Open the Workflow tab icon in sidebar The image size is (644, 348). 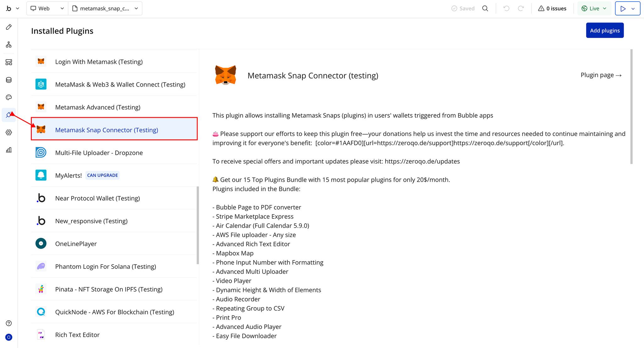point(9,45)
